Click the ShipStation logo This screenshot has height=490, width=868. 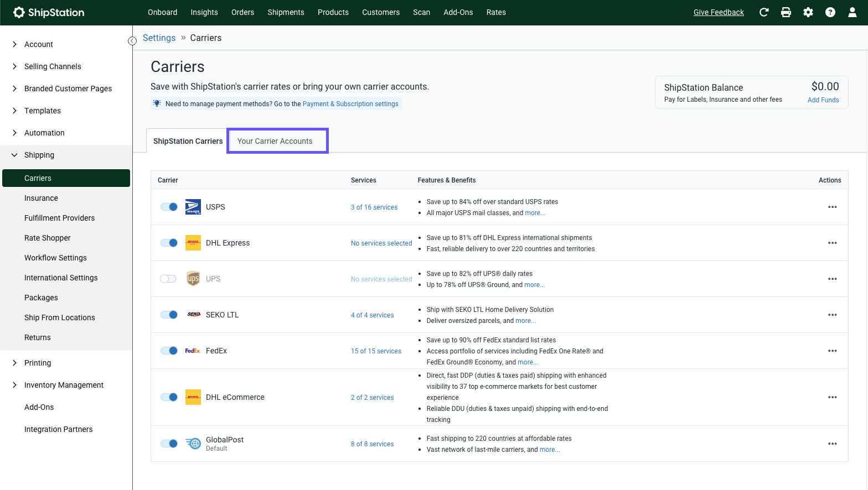coord(49,12)
